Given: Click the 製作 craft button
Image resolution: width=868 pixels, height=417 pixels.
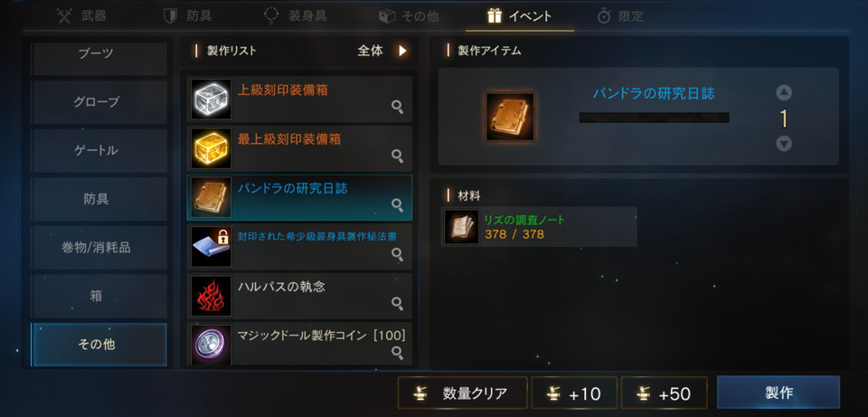Looking at the screenshot, I should point(778,393).
